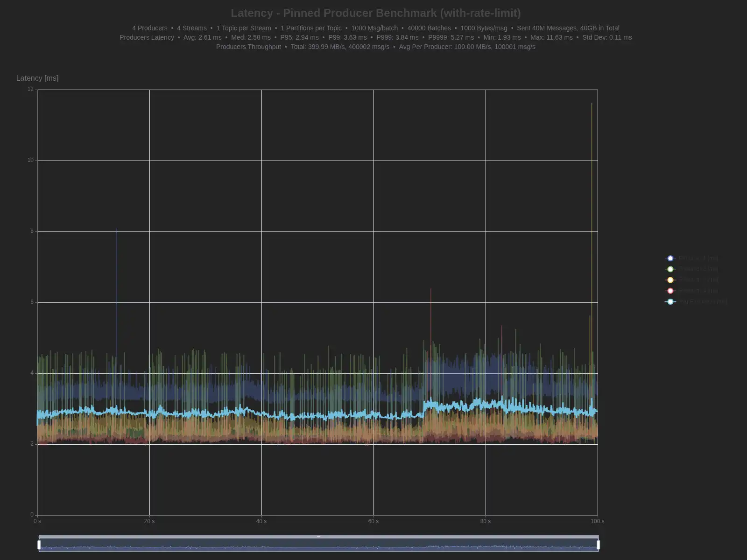Click the cyan Avg Producers legend marker
Viewport: 747px width, 560px height.
click(x=670, y=301)
